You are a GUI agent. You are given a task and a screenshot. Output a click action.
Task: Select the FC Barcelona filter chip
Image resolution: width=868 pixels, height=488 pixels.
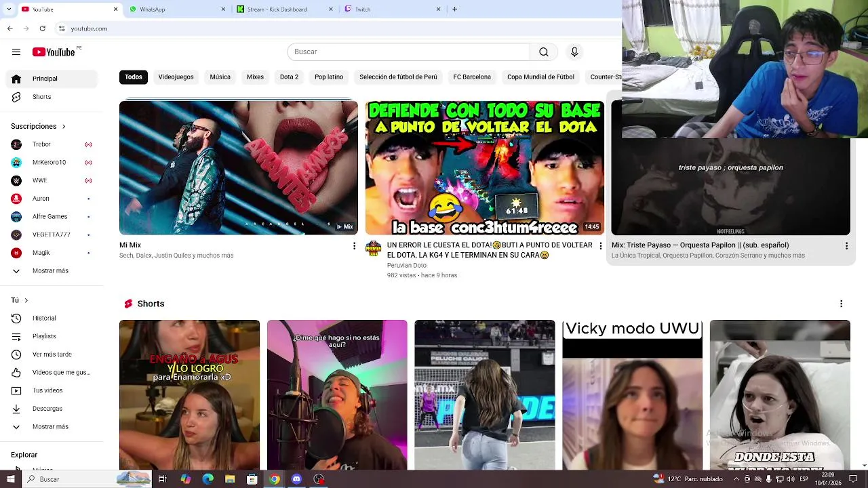[x=472, y=77]
